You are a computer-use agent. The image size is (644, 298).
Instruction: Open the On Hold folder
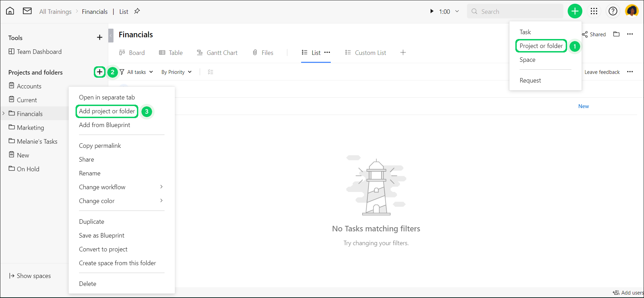[24, 169]
